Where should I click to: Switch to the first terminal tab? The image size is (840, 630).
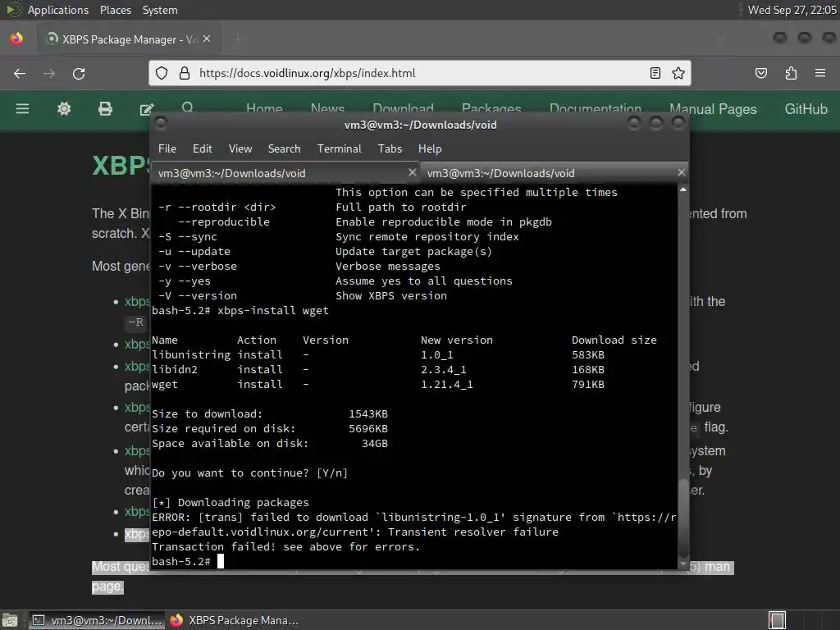pyautogui.click(x=285, y=173)
